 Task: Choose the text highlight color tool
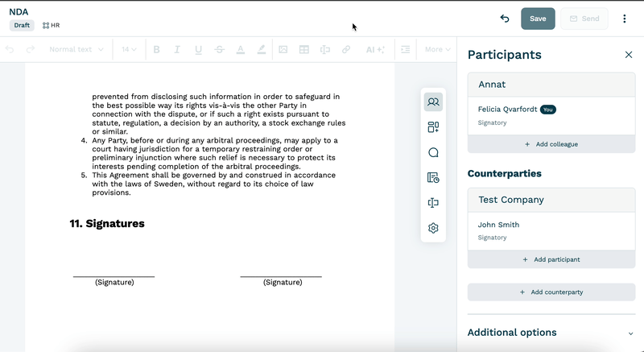click(261, 49)
